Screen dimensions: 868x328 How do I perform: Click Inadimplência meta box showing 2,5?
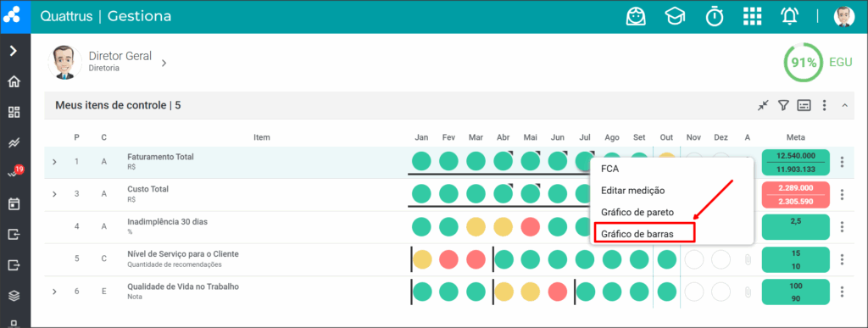tap(795, 227)
